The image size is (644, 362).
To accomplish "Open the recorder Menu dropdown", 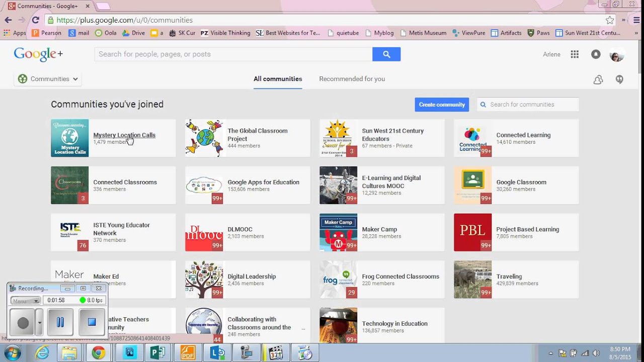I will pyautogui.click(x=25, y=300).
